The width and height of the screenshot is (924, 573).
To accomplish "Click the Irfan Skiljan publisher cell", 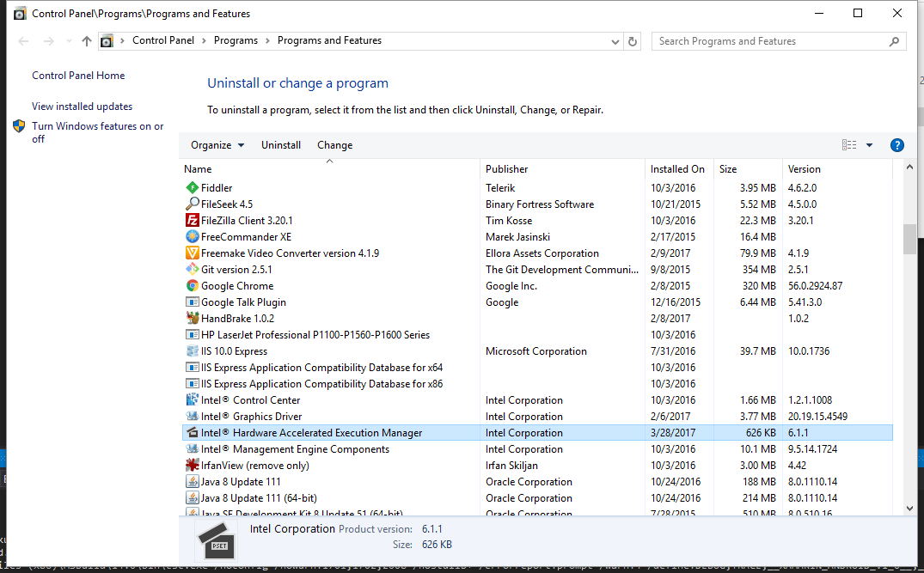I will [x=511, y=466].
